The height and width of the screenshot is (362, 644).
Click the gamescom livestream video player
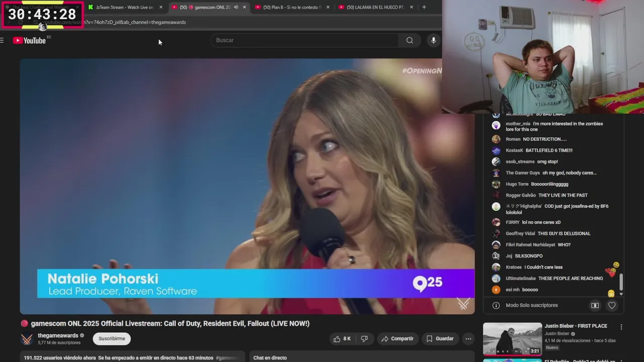pyautogui.click(x=247, y=186)
